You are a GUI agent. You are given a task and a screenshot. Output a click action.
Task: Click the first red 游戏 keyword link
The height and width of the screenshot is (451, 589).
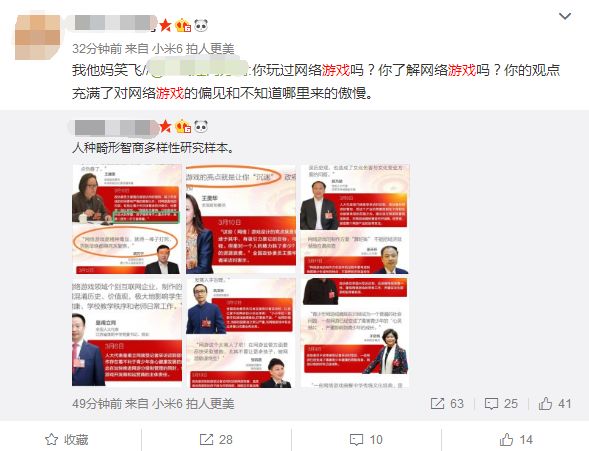coord(335,70)
